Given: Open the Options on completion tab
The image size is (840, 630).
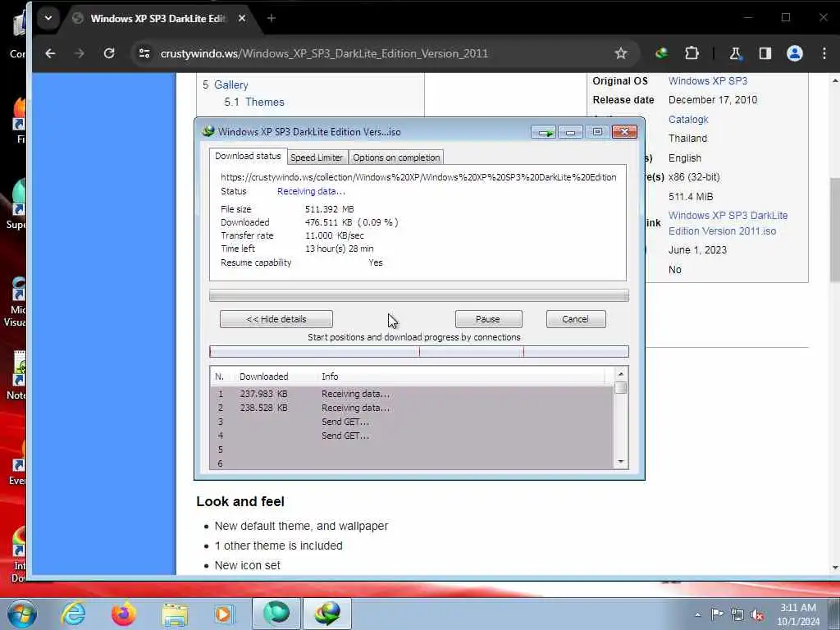Looking at the screenshot, I should tap(396, 157).
